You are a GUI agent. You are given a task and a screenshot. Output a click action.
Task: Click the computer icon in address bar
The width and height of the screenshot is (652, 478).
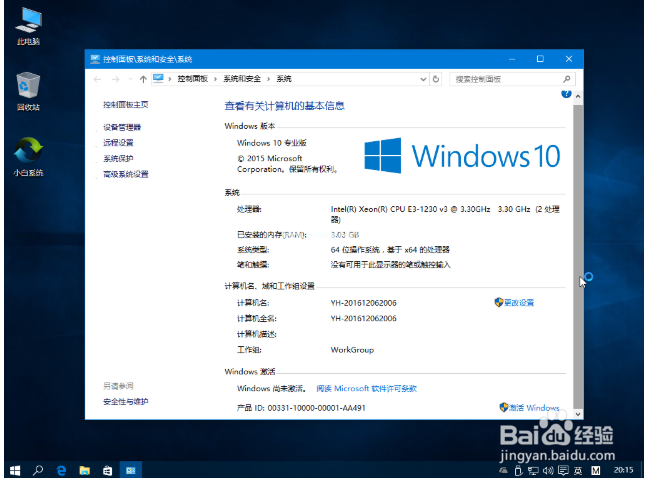point(158,78)
